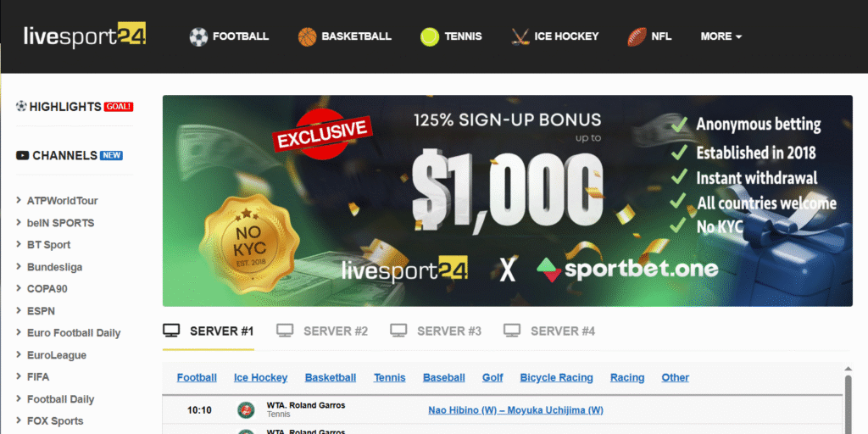Click the YouTube icon beside Channels
This screenshot has width=868, height=434.
pos(22,156)
